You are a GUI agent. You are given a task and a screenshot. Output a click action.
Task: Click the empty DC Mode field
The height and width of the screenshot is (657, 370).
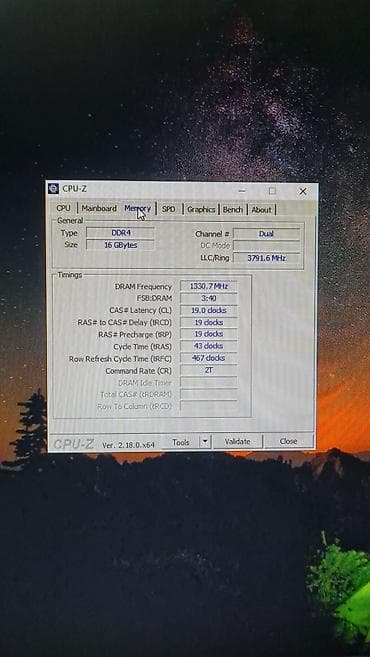[x=267, y=246]
